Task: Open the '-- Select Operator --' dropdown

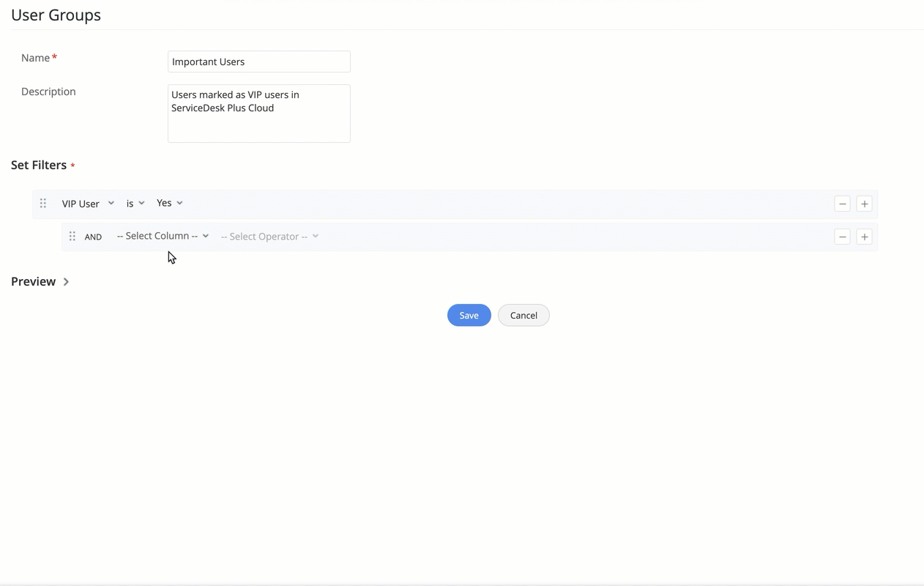Action: [x=269, y=236]
